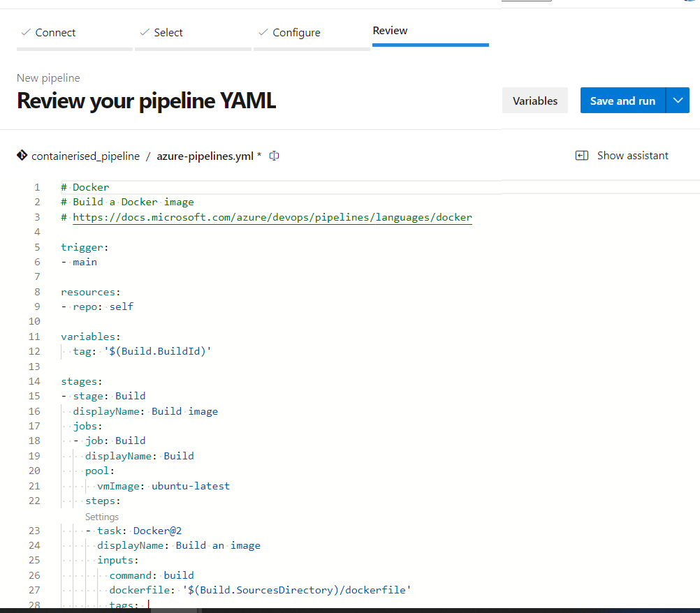Click the git repository icon beside containerised_pipeline
Screen dimensions: 700x613
(22, 156)
